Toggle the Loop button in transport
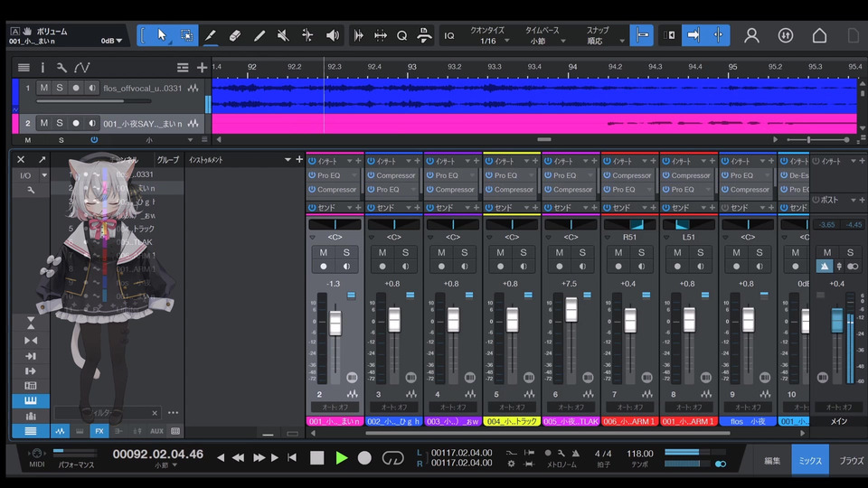Image resolution: width=868 pixels, height=488 pixels. 392,457
